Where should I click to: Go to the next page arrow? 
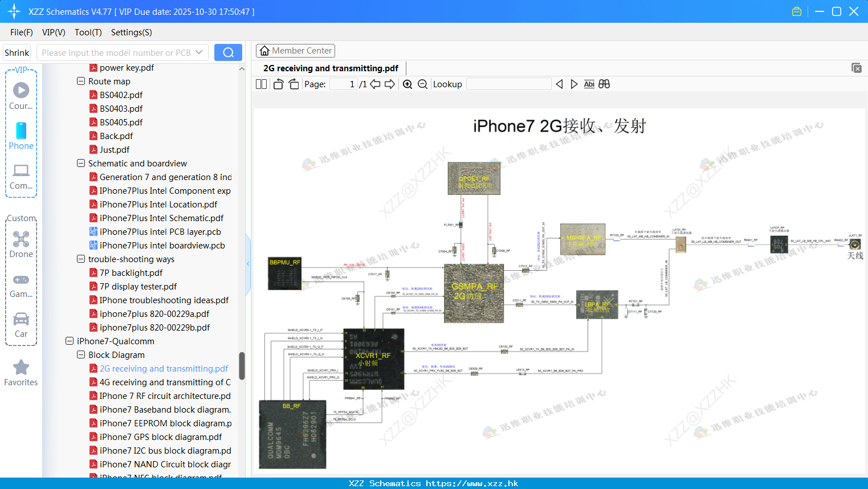point(390,84)
